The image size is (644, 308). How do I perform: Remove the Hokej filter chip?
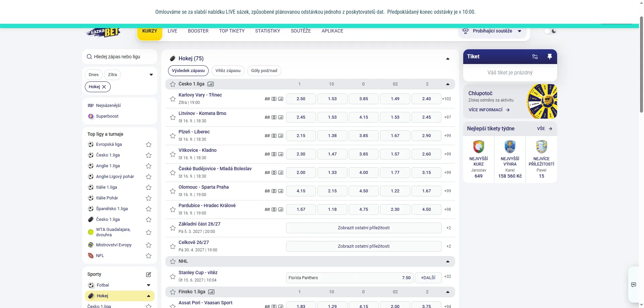tap(104, 87)
